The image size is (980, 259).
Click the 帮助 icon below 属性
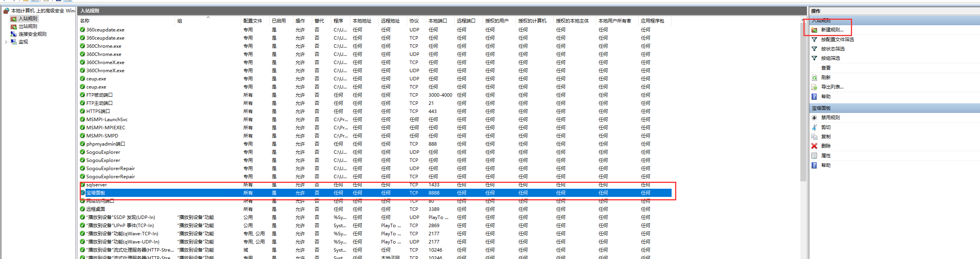814,165
